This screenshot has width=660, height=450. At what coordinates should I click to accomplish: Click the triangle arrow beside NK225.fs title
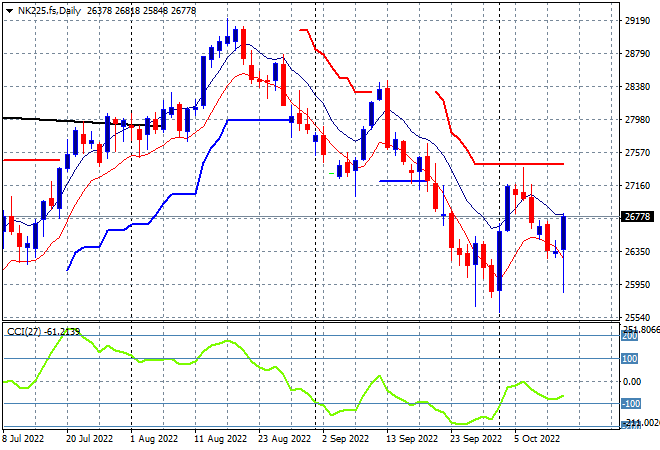point(9,11)
